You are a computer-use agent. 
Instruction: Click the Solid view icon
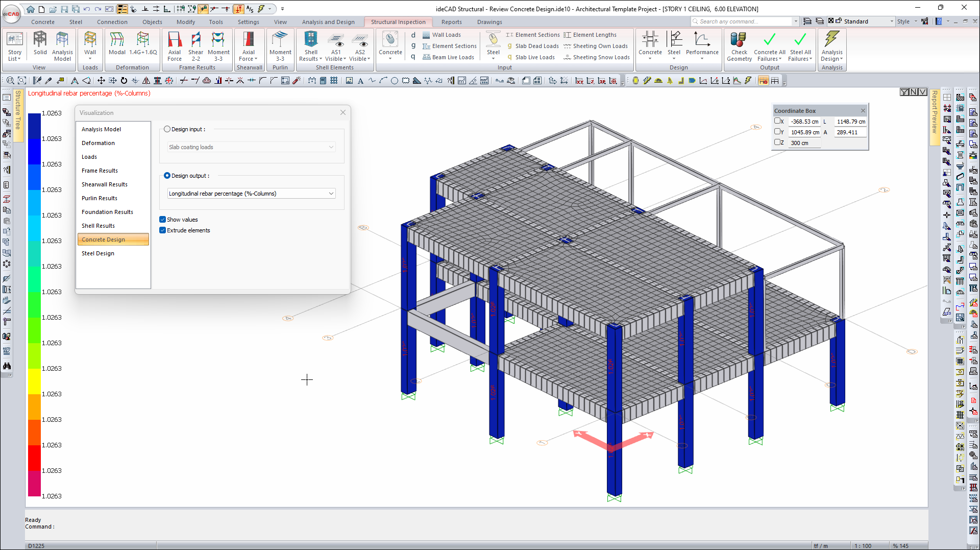(x=40, y=45)
